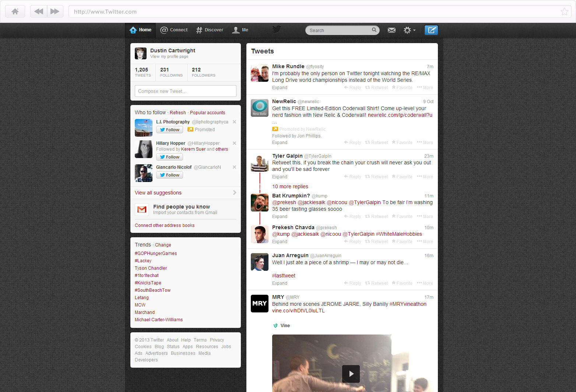Go back with the browser back arrow

(x=38, y=11)
